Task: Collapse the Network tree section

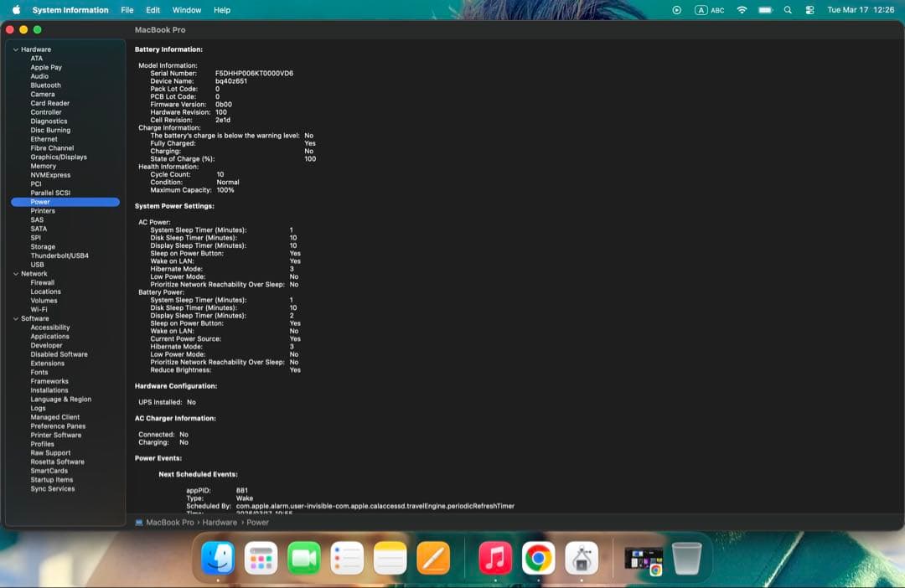Action: 15,273
